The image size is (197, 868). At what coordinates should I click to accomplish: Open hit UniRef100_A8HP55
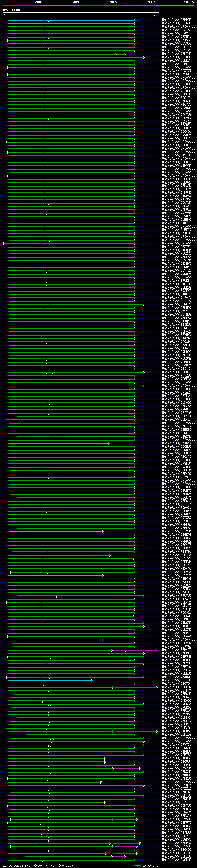tap(177, 20)
